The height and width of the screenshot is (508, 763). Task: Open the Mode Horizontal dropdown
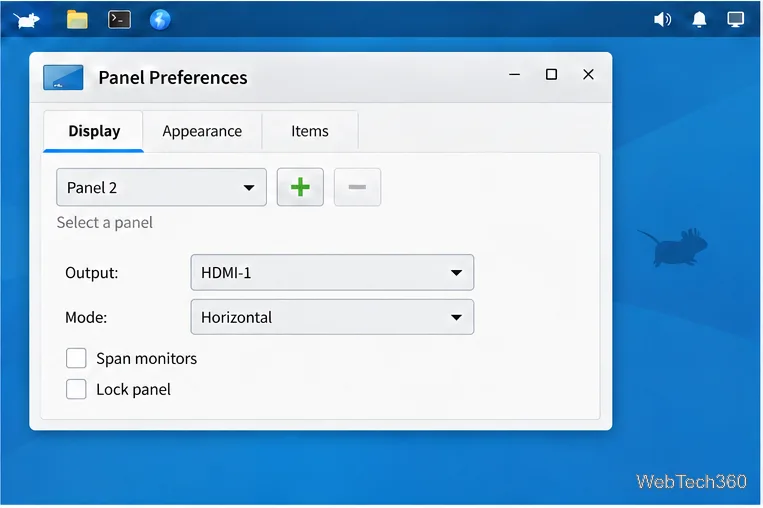(x=332, y=317)
